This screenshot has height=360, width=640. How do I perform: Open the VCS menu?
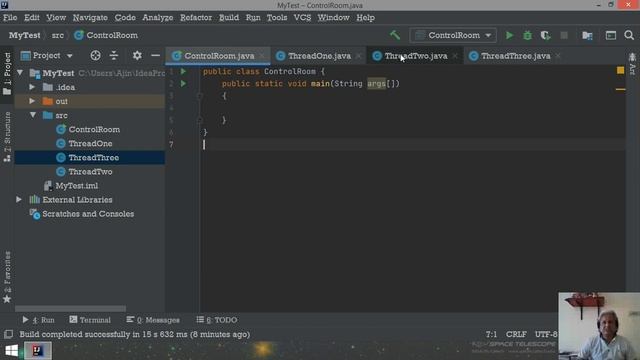coord(302,18)
